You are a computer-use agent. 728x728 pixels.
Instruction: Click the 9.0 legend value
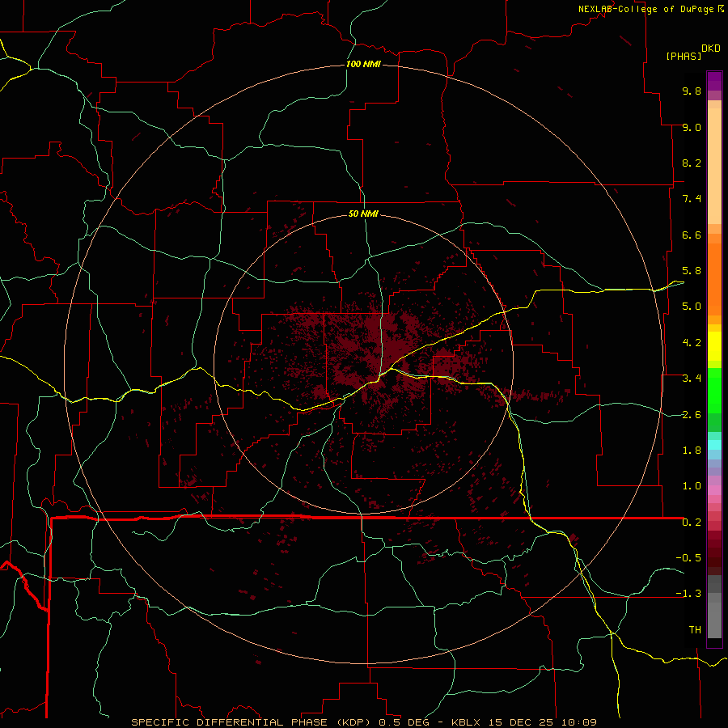point(692,127)
